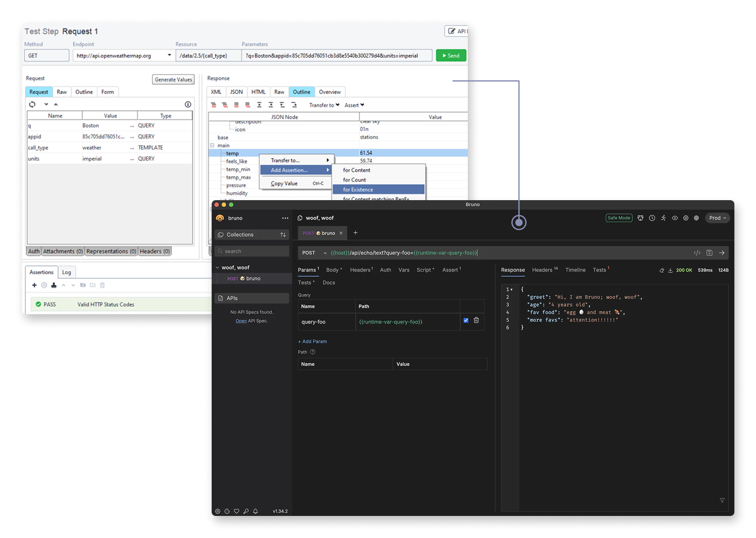Select Copy Value in context menu
This screenshot has width=756, height=538.
[x=296, y=183]
